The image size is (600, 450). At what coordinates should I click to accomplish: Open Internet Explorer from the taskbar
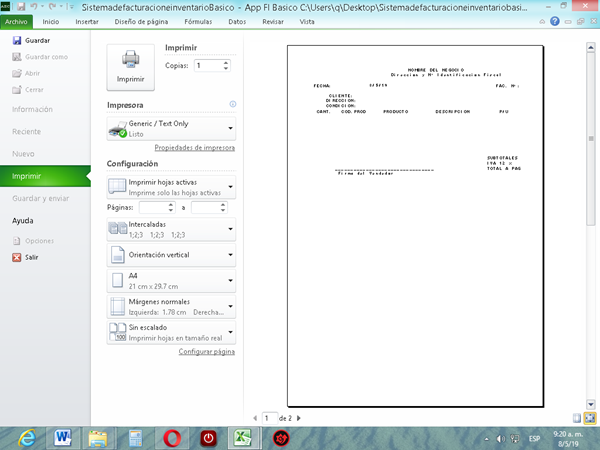[27, 438]
